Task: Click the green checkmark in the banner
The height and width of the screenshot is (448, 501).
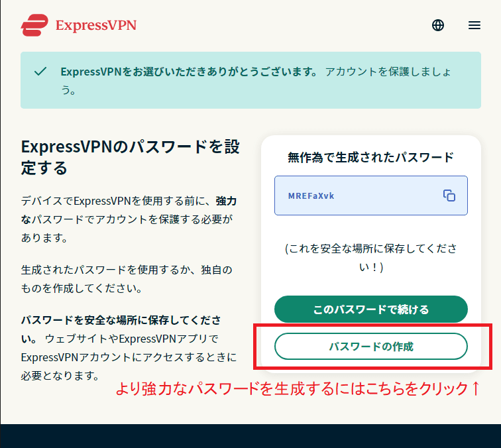Action: coord(40,72)
